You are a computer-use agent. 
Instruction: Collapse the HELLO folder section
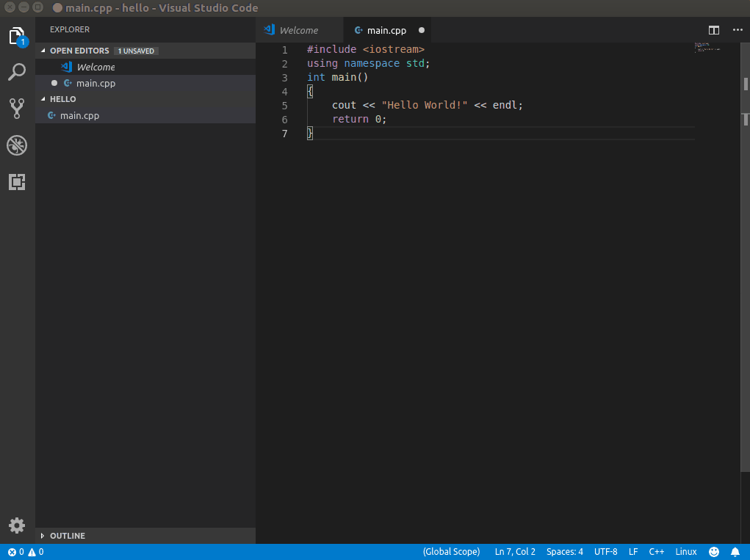[x=62, y=99]
